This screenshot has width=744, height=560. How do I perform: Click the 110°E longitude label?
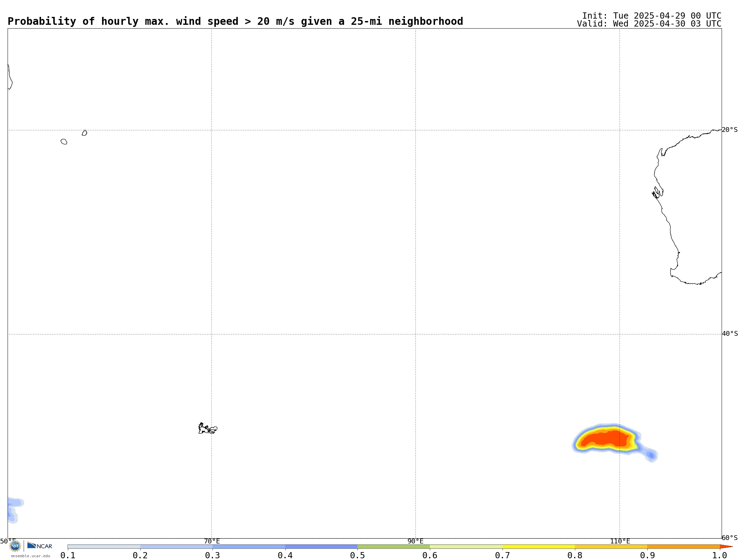(620, 541)
